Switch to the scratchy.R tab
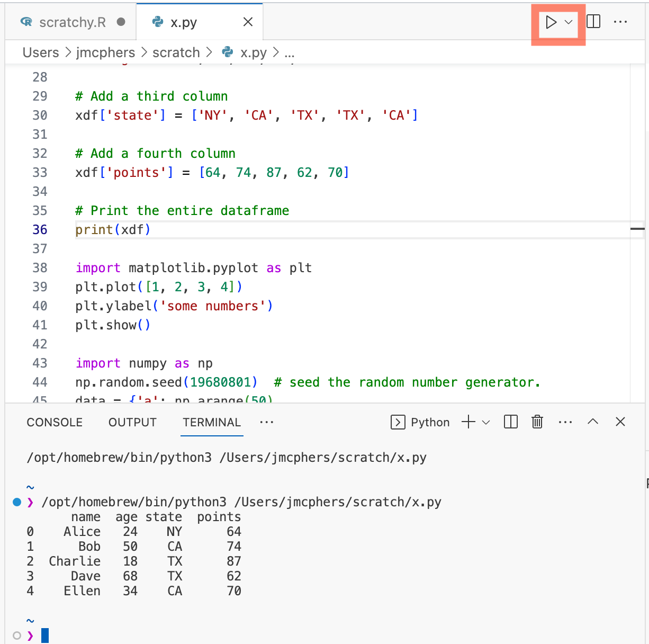The width and height of the screenshot is (649, 644). [x=69, y=22]
